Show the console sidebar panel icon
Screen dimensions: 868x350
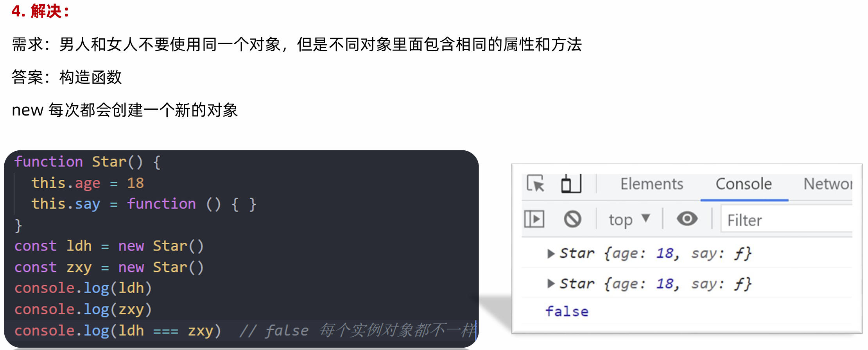(534, 219)
